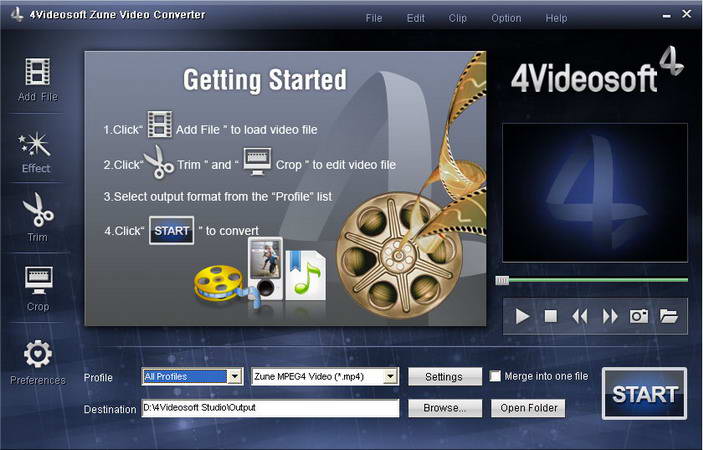Click the rewind playback button
This screenshot has width=703, height=450.
click(580, 317)
